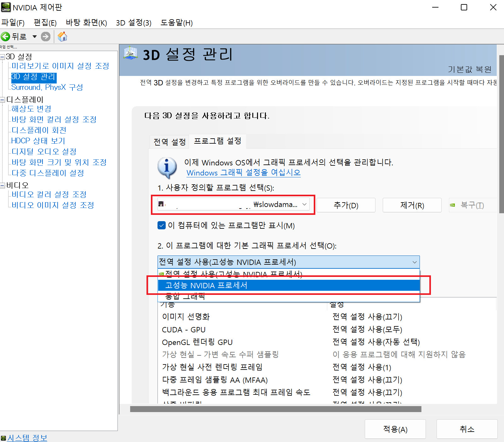Click the vertical scrollbar thumb on right
504x442 pixels.
point(501,134)
